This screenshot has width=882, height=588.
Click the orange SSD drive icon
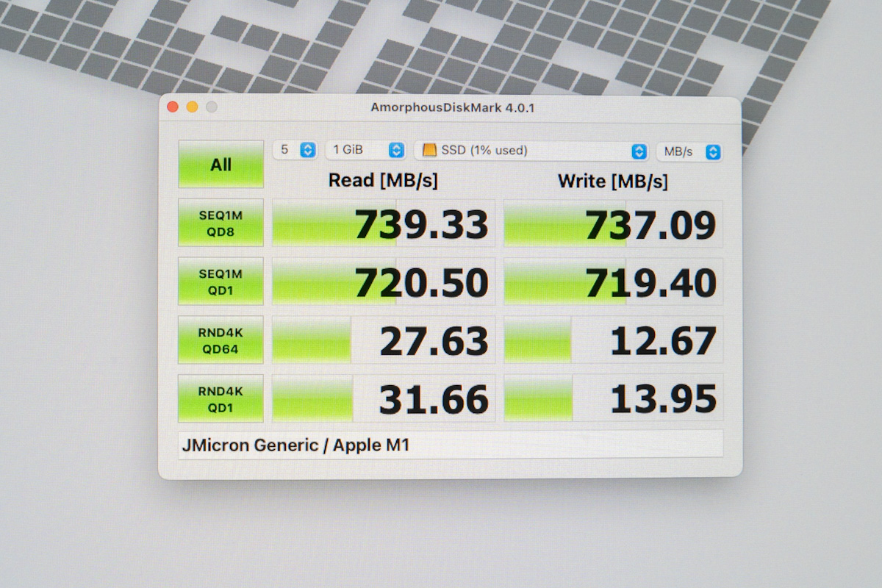(430, 150)
